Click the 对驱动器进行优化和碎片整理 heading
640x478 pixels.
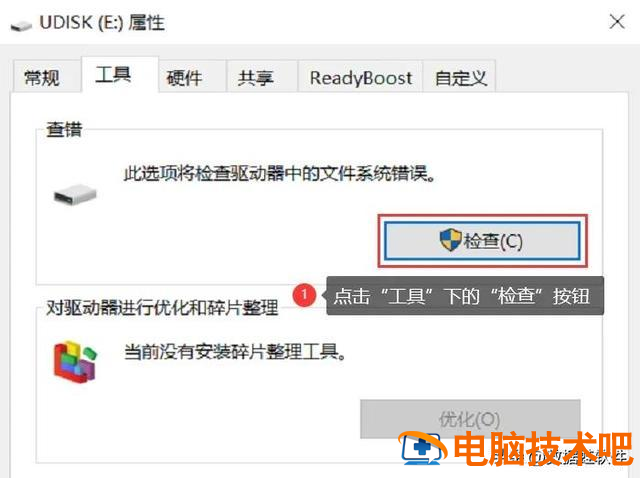point(162,308)
